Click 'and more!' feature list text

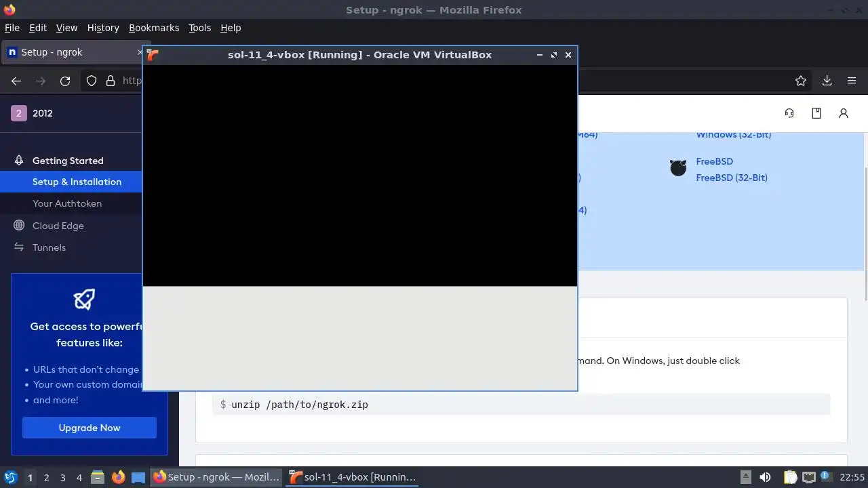click(x=56, y=400)
